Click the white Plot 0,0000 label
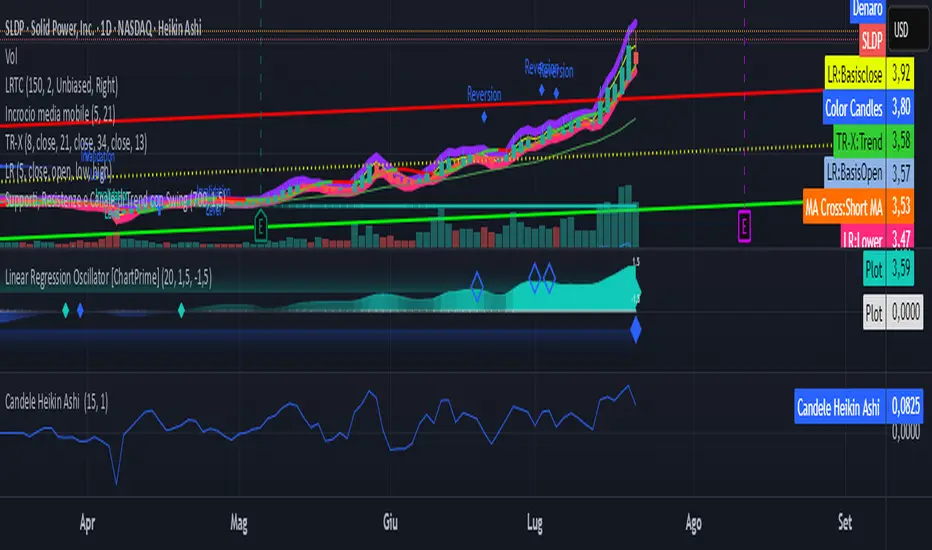 (x=893, y=312)
